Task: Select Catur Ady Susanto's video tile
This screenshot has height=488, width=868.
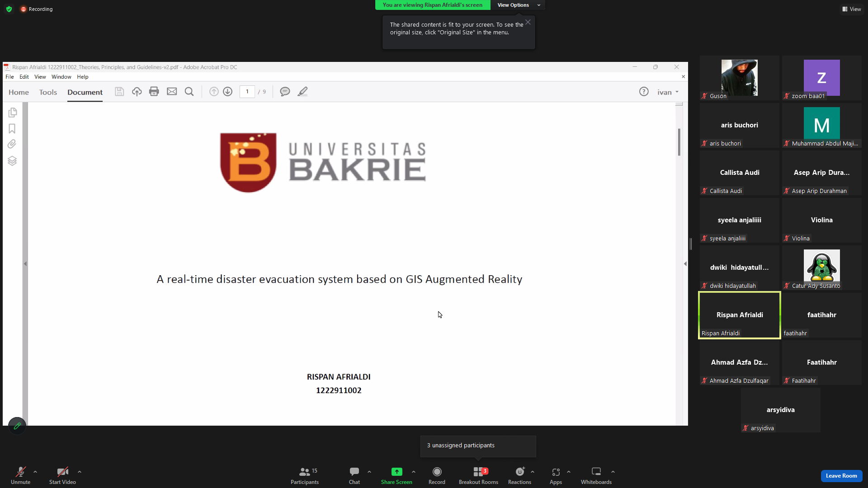Action: click(822, 267)
